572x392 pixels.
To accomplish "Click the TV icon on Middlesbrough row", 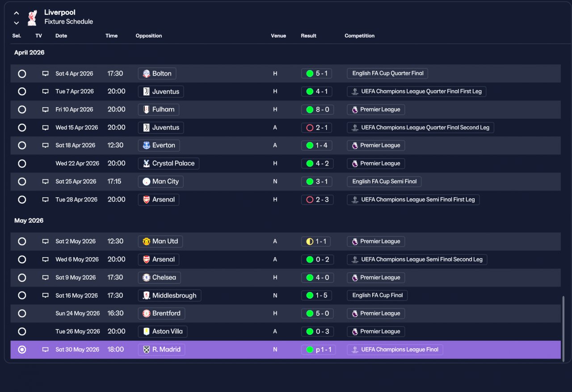I will (45, 296).
